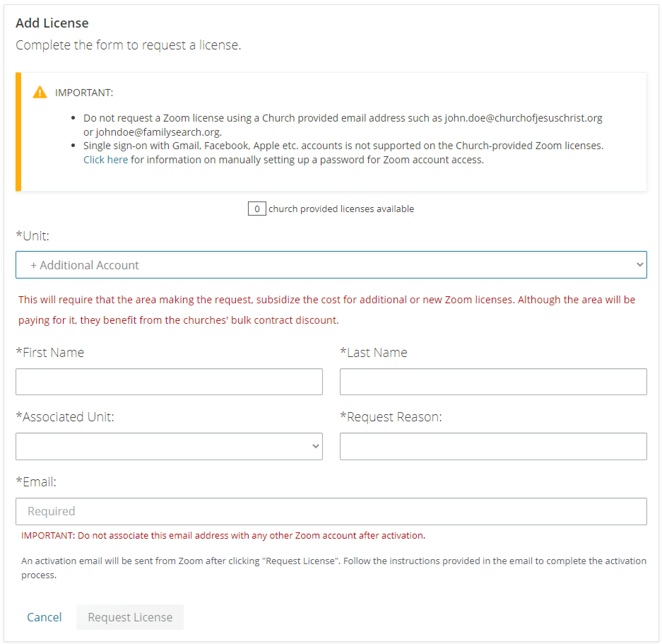662x644 pixels.
Task: Focus the Request Reason text field
Action: pos(493,446)
